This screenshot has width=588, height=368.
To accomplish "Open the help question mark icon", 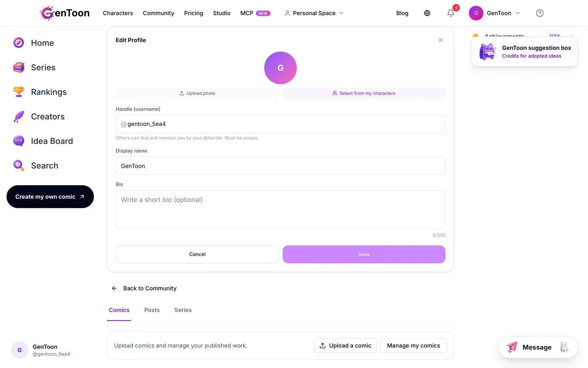I will 540,13.
